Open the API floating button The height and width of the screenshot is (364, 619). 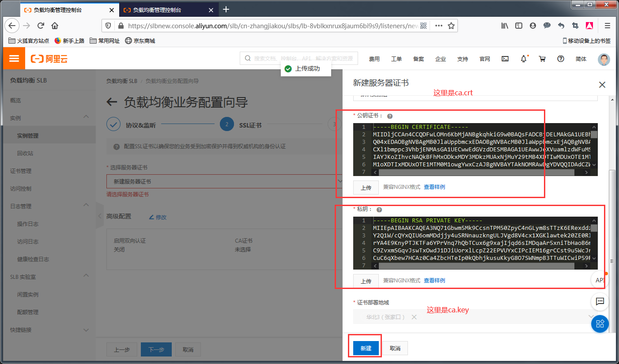tap(600, 280)
